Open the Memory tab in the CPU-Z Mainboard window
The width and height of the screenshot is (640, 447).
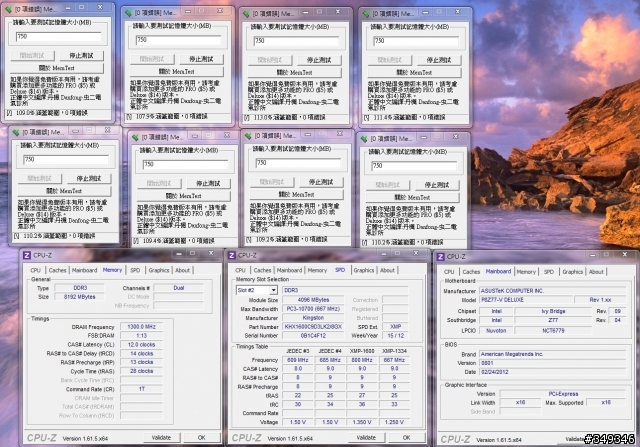click(526, 272)
